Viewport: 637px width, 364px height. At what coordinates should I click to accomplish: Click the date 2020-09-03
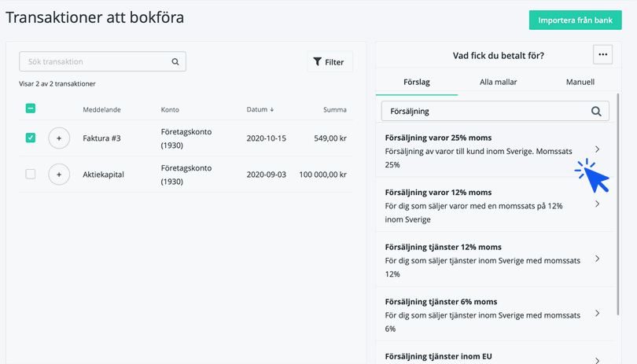[266, 175]
